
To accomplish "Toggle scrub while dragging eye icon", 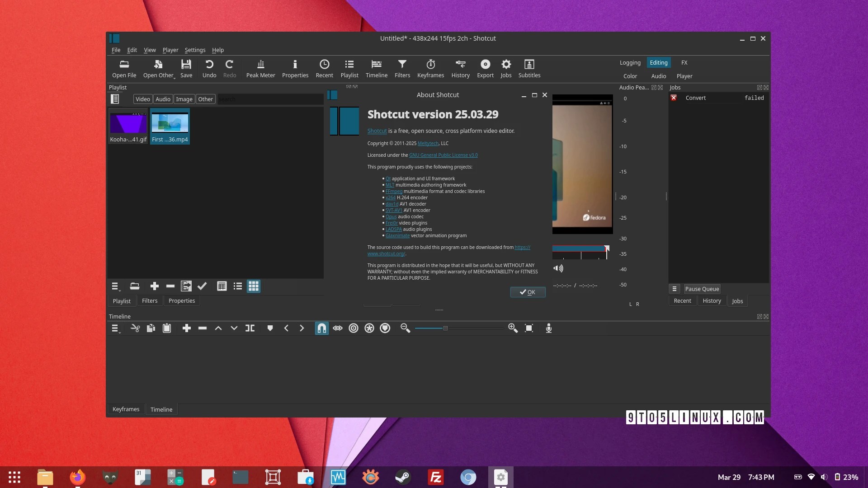I will tap(338, 328).
